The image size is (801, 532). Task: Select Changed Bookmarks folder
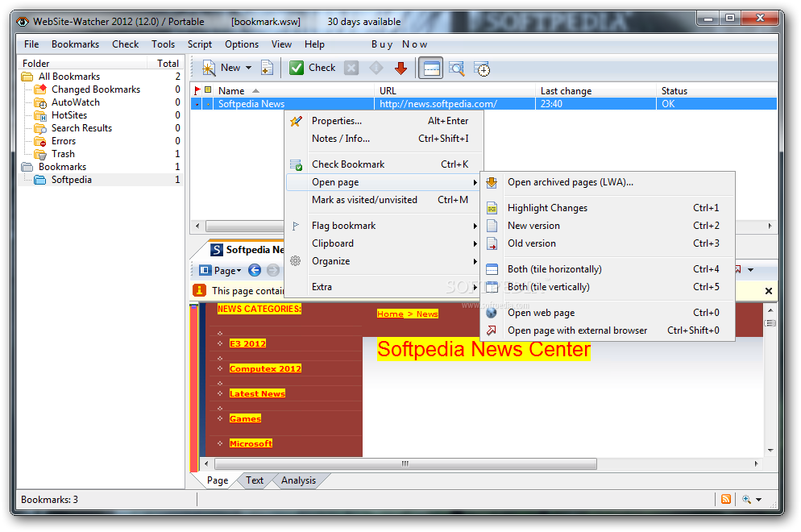(x=96, y=89)
